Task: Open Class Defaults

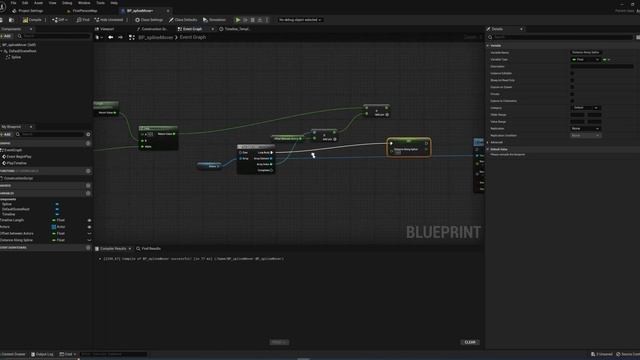Action: click(183, 20)
